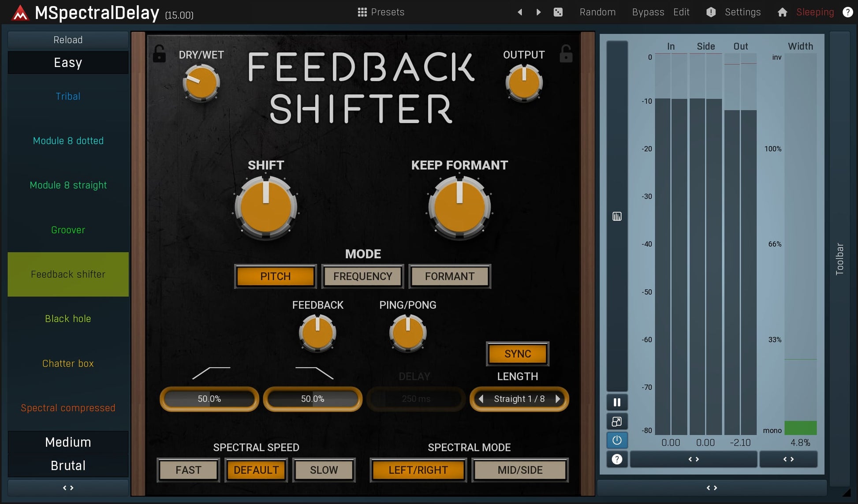The width and height of the screenshot is (858, 504).
Task: Collapse the left preset panel
Action: [x=68, y=488]
